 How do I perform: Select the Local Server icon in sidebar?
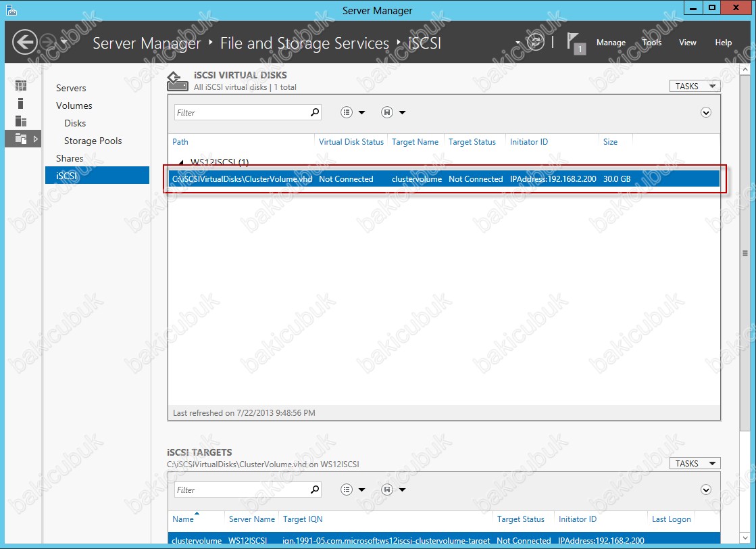coord(21,103)
